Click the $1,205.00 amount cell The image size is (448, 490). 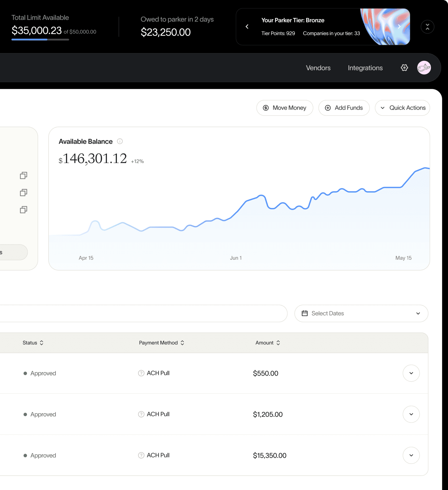click(268, 414)
